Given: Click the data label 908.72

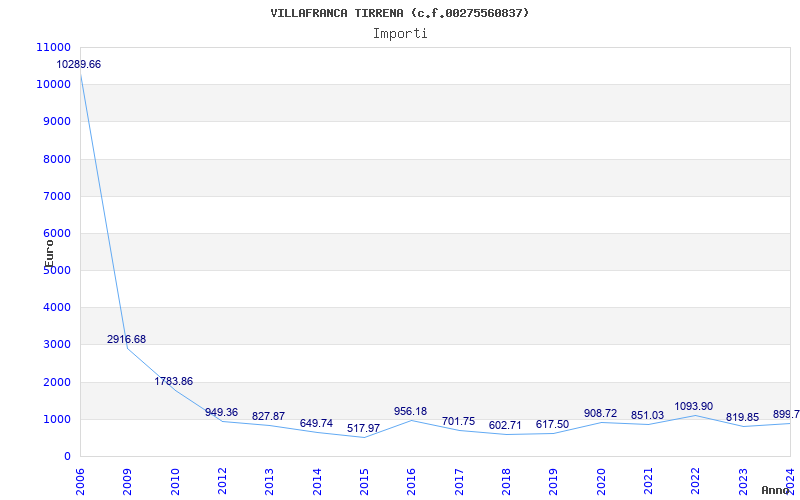Looking at the screenshot, I should [x=601, y=413].
